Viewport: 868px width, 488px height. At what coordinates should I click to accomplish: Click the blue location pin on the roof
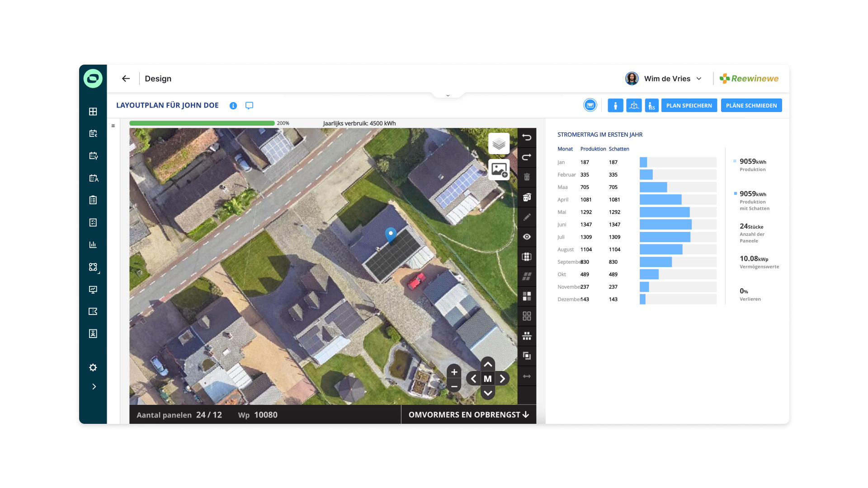click(391, 235)
